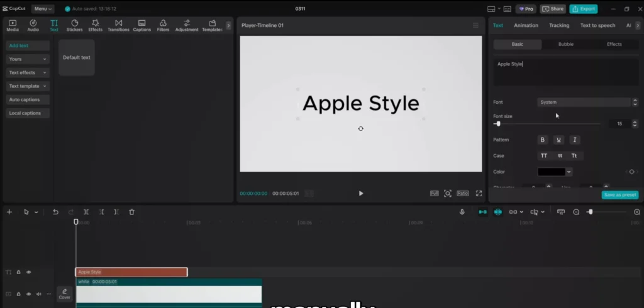Switch to the Text to speech tab
The height and width of the screenshot is (308, 644).
tap(597, 26)
